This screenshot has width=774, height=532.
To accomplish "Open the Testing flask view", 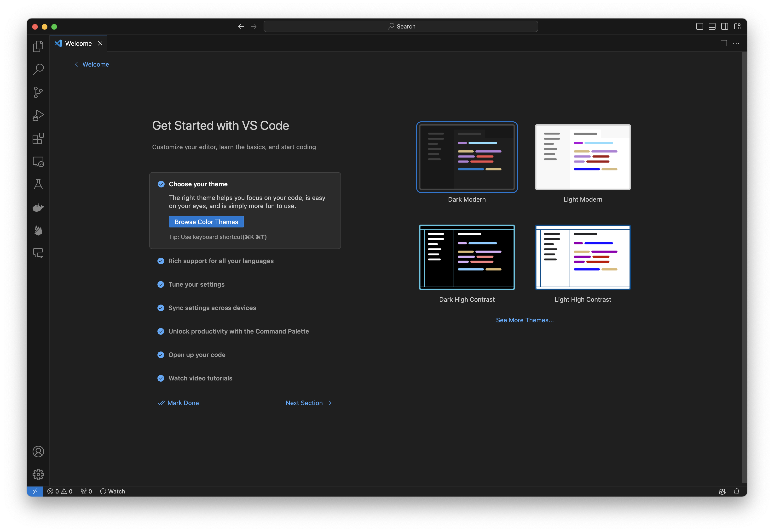I will (38, 184).
